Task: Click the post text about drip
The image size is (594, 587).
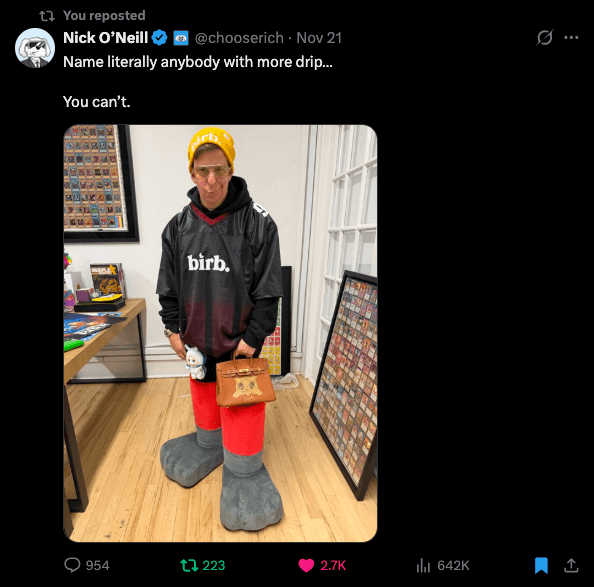Action: click(x=198, y=82)
